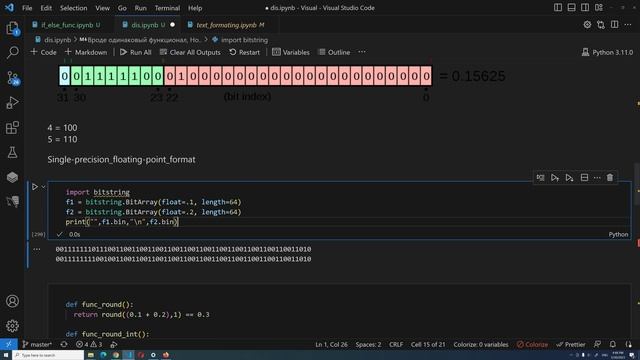Synchronize changes in status bar
The height and width of the screenshot is (360, 640).
coord(64,344)
